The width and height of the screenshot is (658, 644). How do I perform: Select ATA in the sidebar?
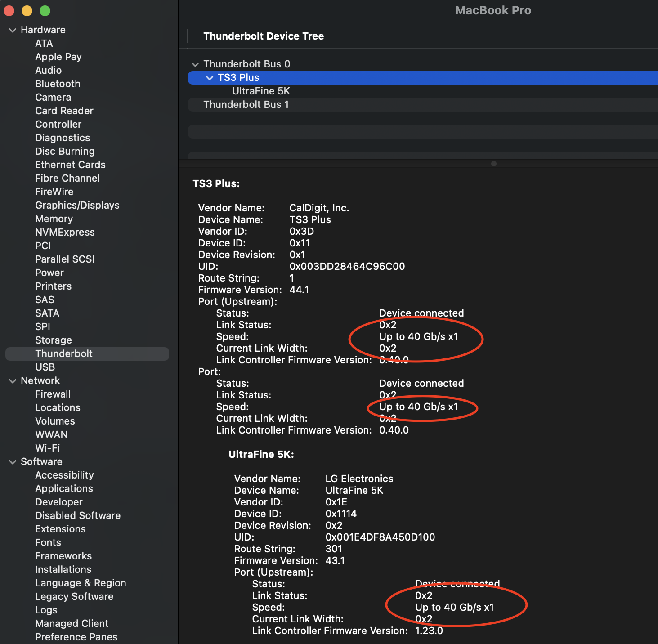pyautogui.click(x=44, y=43)
